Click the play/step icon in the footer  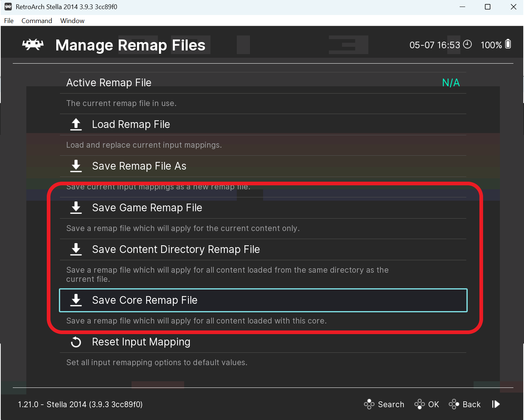[496, 404]
